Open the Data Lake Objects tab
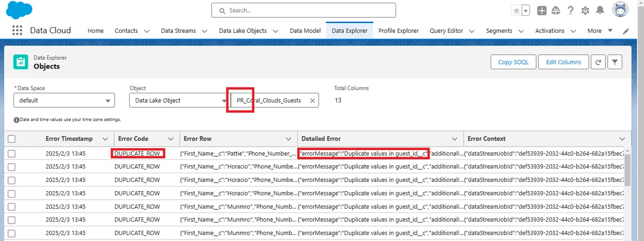Image resolution: width=644 pixels, height=241 pixels. pos(243,31)
